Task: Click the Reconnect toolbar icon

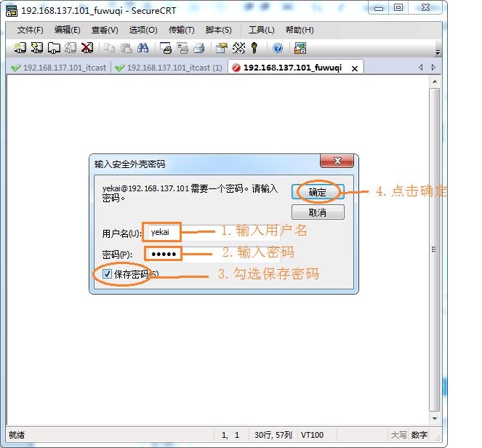Action: click(x=71, y=48)
